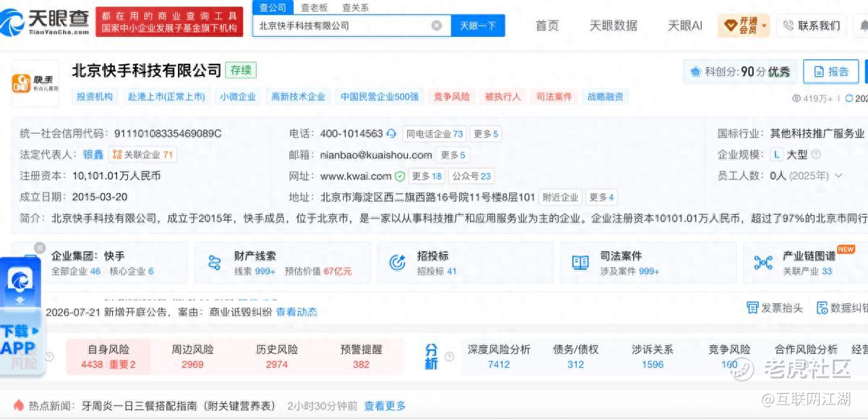Open legal representative 银鑫 link

click(93, 154)
